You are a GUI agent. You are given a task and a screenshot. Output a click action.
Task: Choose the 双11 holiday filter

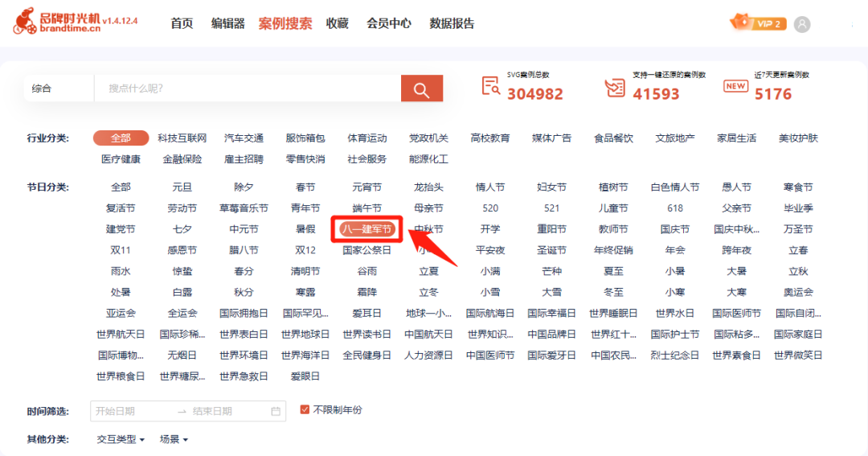click(x=121, y=250)
